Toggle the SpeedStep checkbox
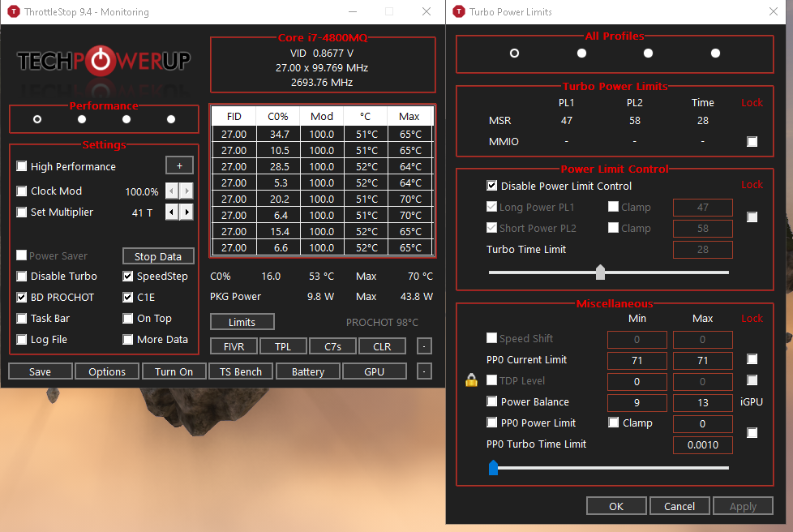This screenshot has width=793, height=532. (128, 276)
